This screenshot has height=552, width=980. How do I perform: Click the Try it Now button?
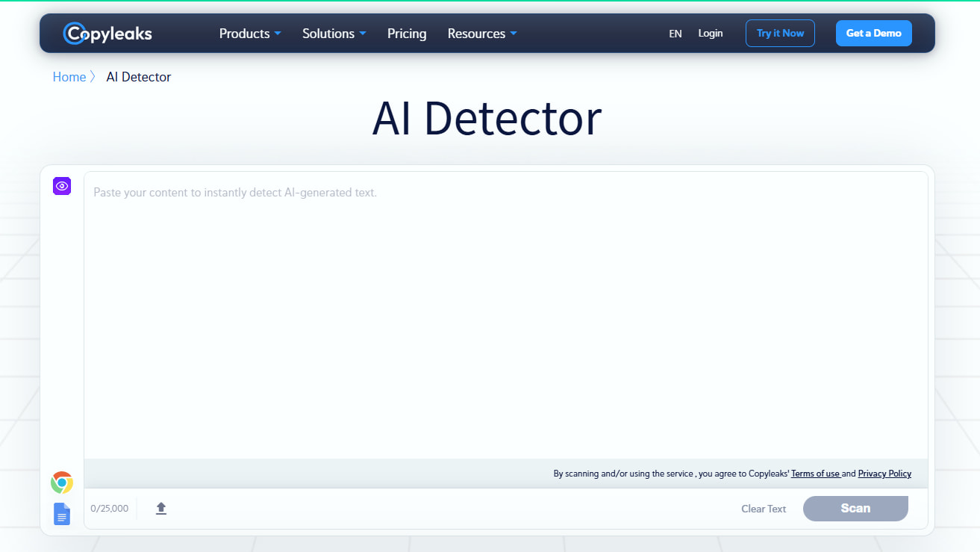point(780,33)
